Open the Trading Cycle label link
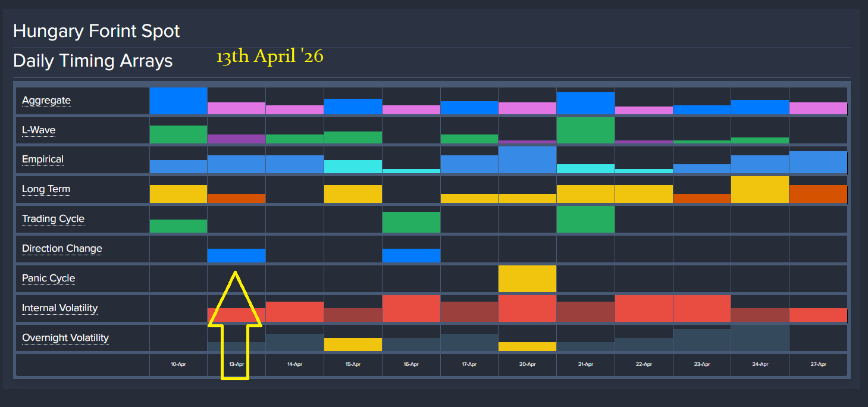 coord(53,219)
